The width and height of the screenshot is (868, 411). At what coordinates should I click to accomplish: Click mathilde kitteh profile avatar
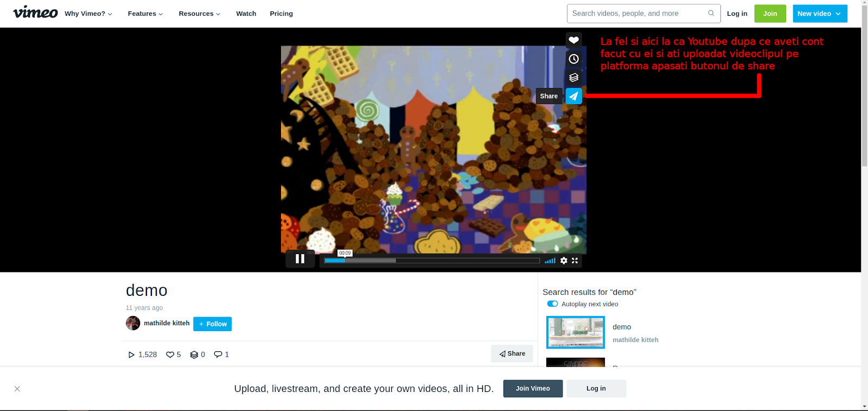point(133,323)
